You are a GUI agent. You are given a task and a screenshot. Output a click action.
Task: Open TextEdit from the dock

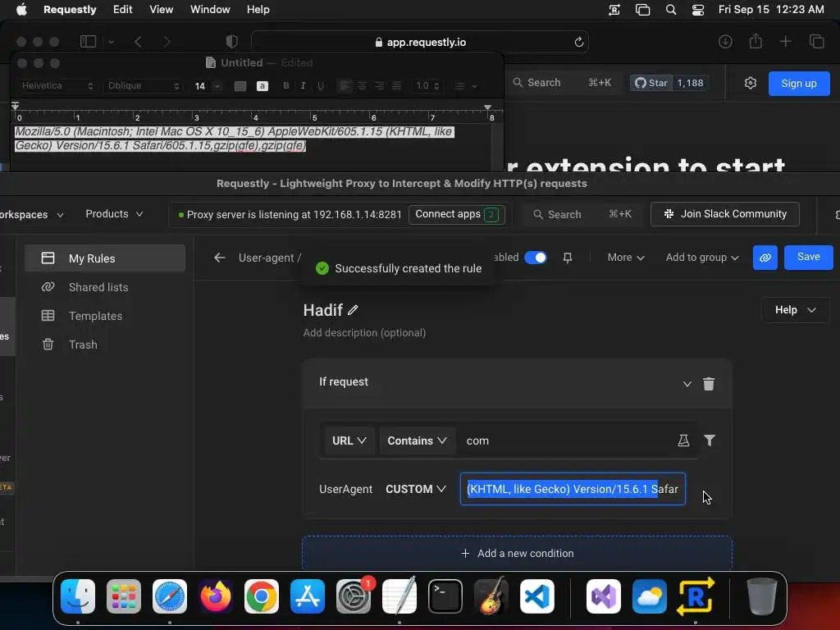click(399, 596)
